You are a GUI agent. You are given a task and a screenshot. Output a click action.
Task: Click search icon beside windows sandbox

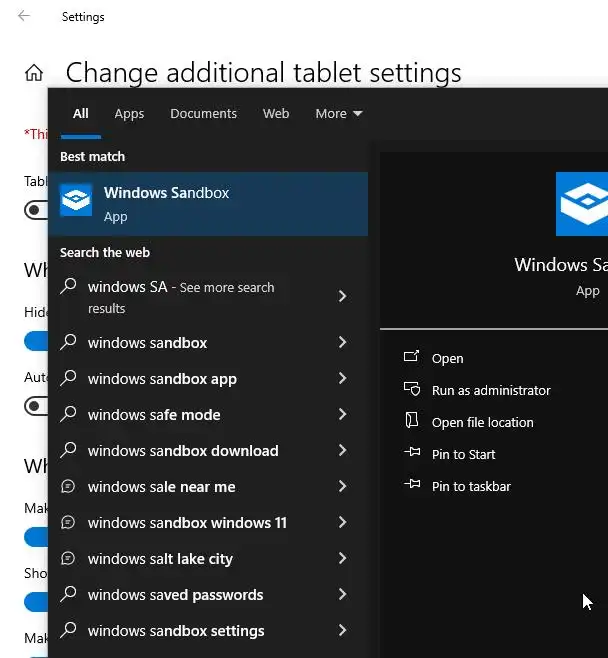tap(68, 342)
